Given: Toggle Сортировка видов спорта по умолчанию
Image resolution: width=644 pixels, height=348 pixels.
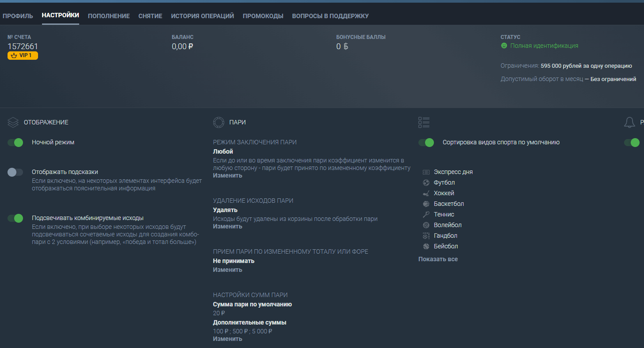Looking at the screenshot, I should (426, 143).
